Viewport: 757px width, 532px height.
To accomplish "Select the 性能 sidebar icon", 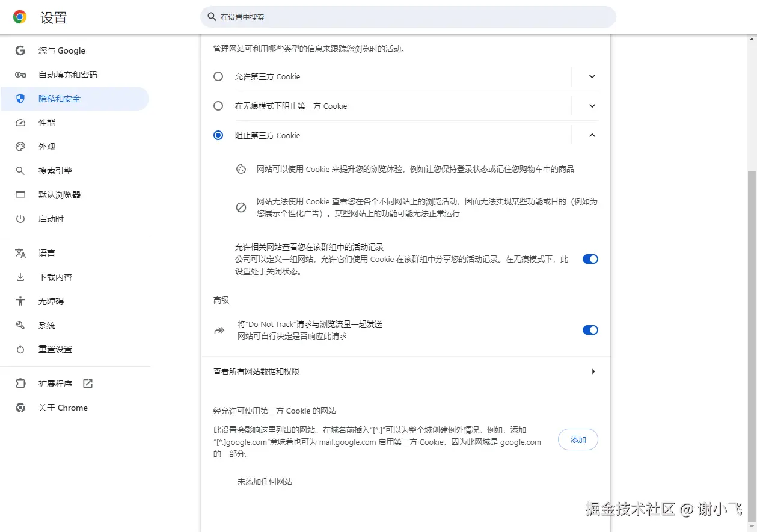I will coord(20,123).
